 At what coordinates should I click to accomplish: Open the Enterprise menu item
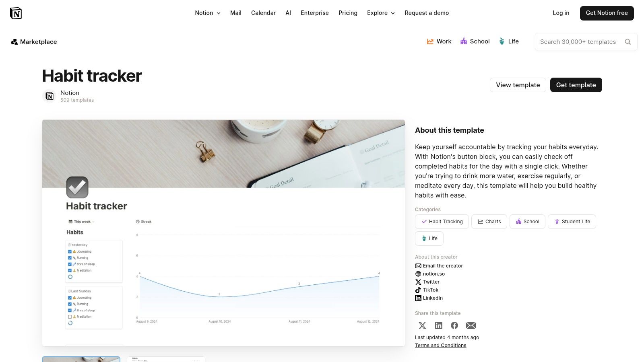tap(314, 13)
